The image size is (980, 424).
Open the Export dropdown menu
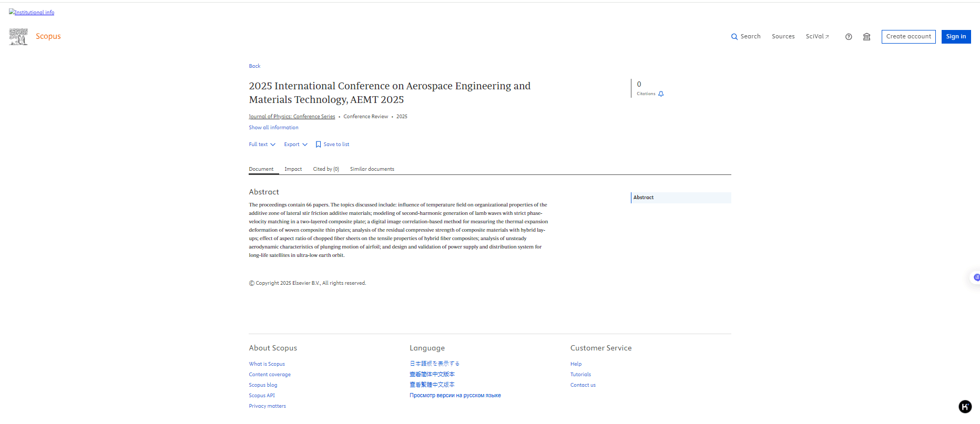click(295, 144)
